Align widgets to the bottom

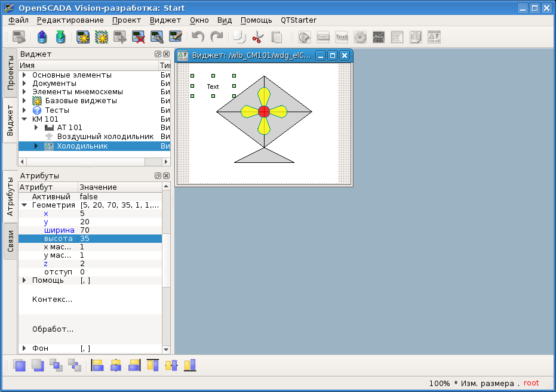(x=190, y=365)
